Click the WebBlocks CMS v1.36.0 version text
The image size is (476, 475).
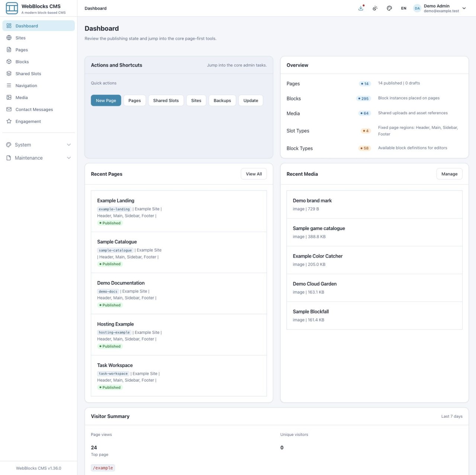(x=39, y=468)
